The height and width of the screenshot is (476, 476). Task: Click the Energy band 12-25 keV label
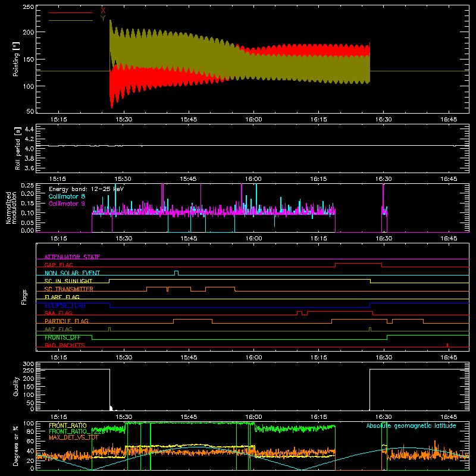click(x=86, y=189)
